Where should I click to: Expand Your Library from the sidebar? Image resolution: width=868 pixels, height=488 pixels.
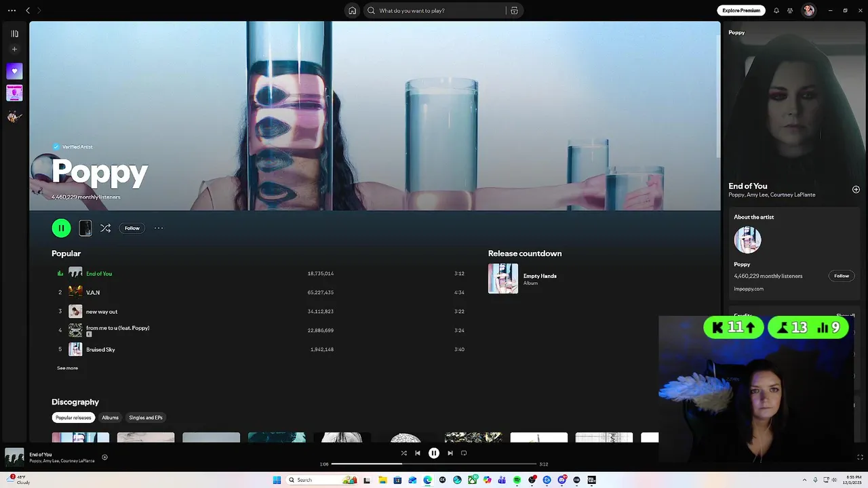pos(14,33)
